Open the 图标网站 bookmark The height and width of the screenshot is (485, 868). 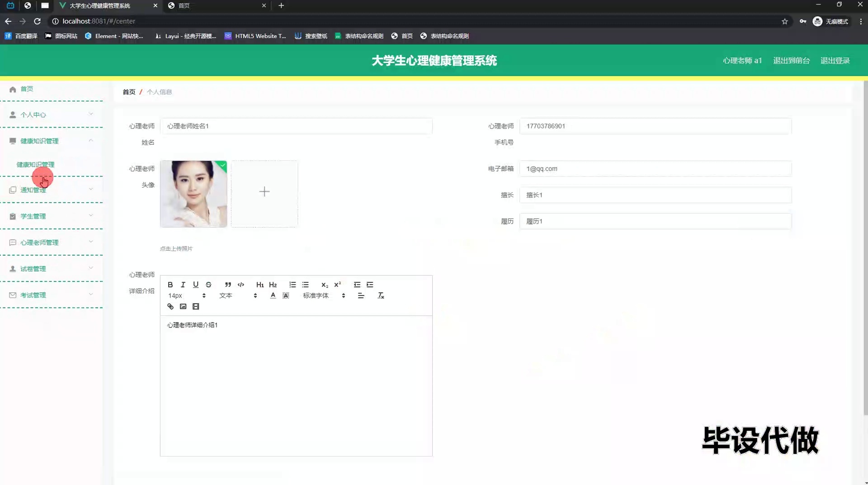(61, 36)
